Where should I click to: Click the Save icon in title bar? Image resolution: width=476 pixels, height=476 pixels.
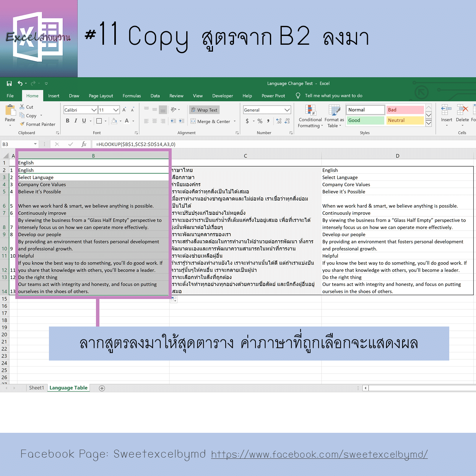[x=9, y=83]
